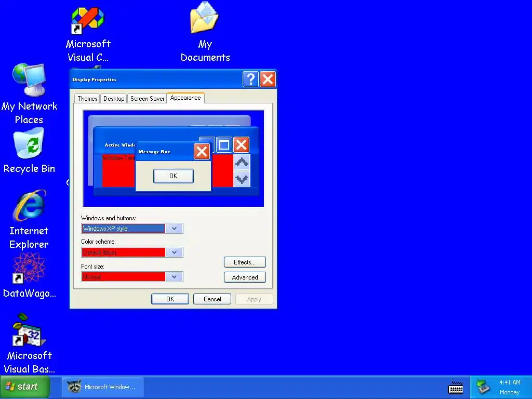Click the preview Message Box close icon
The width and height of the screenshot is (532, 399).
pos(202,151)
